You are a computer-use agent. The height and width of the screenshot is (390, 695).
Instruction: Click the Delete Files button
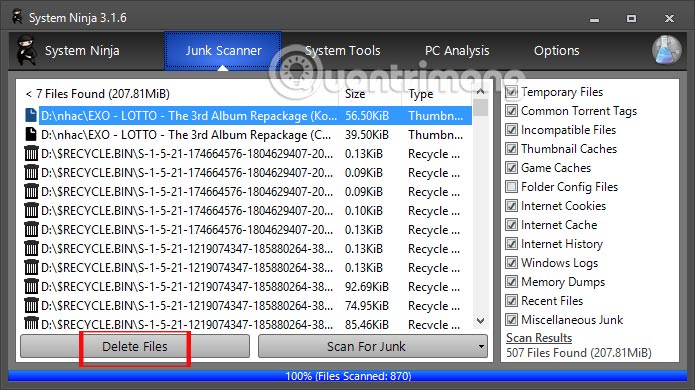135,346
